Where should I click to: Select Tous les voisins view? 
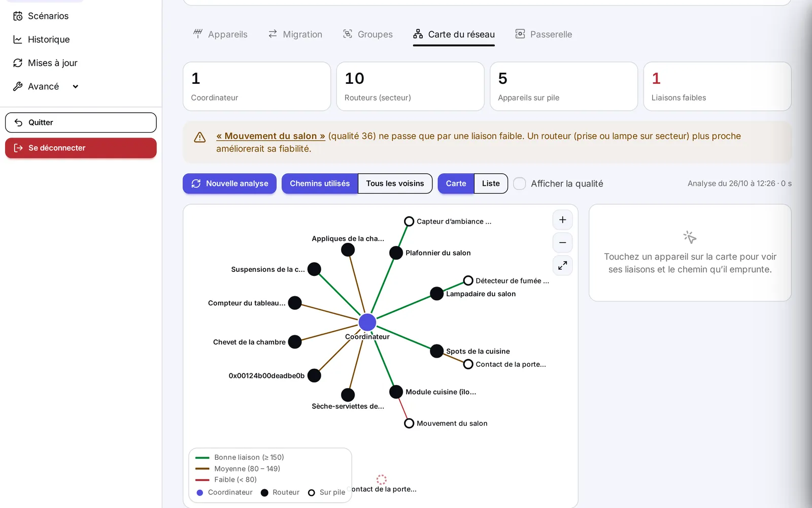coord(395,183)
